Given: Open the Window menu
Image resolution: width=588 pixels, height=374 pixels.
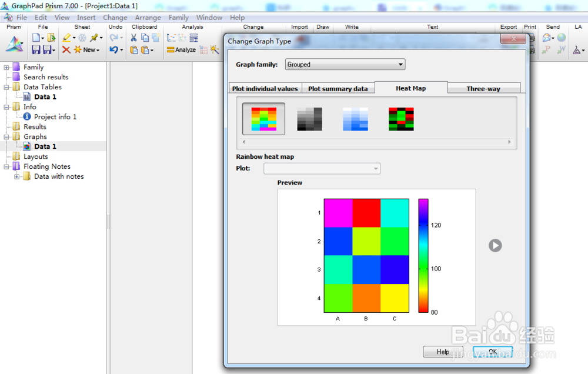Looking at the screenshot, I should coord(209,18).
